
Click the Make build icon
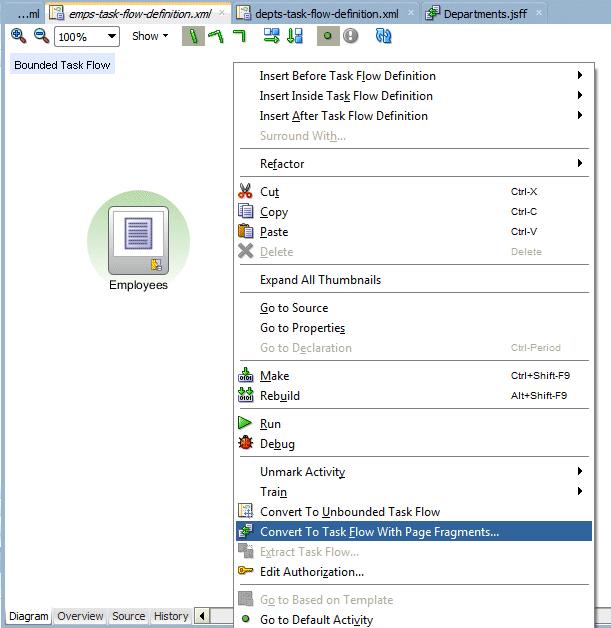click(x=245, y=375)
